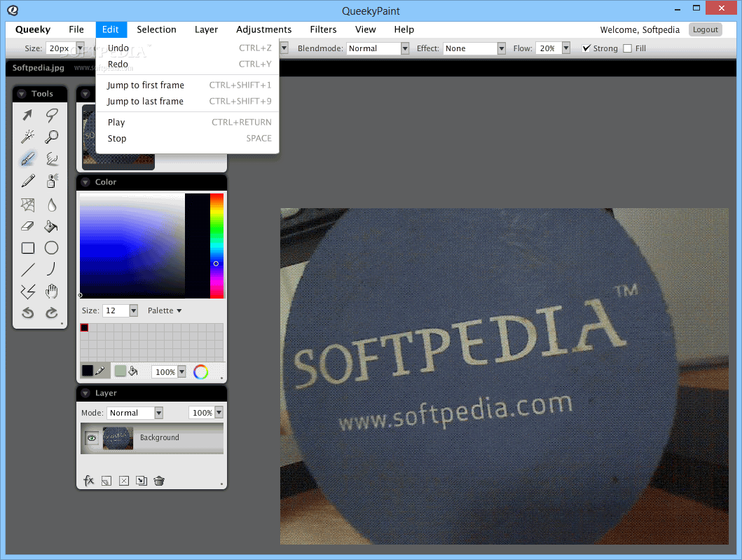This screenshot has height=560, width=742.
Task: Choose Undo from Edit menu
Action: (187, 48)
